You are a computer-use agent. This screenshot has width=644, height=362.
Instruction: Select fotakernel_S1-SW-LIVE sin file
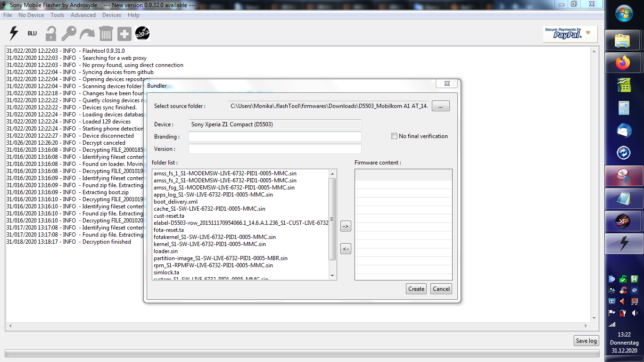click(x=215, y=237)
